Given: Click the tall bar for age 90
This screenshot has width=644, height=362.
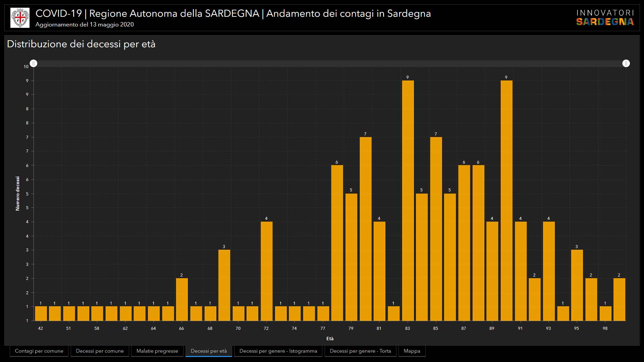Looking at the screenshot, I should [x=506, y=201].
